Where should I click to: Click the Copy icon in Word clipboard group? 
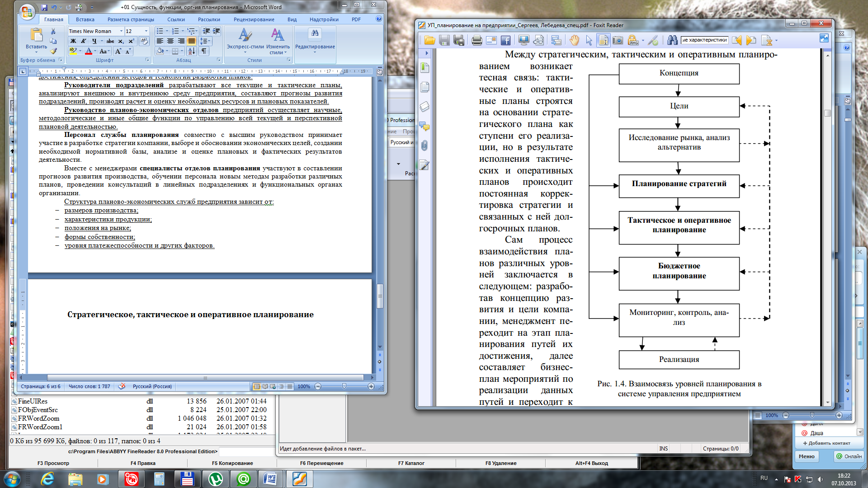53,41
